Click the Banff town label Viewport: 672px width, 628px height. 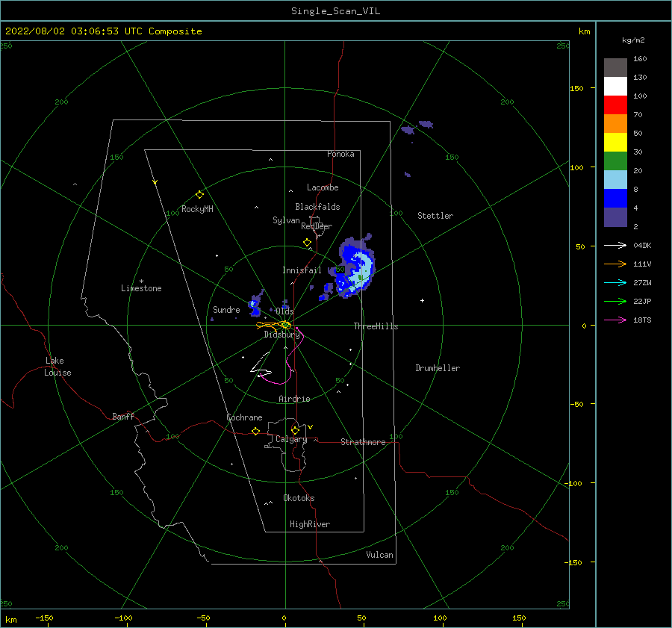(123, 417)
